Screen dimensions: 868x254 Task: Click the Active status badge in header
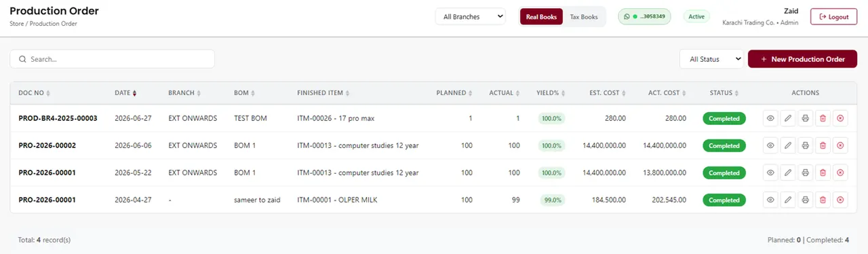[696, 16]
